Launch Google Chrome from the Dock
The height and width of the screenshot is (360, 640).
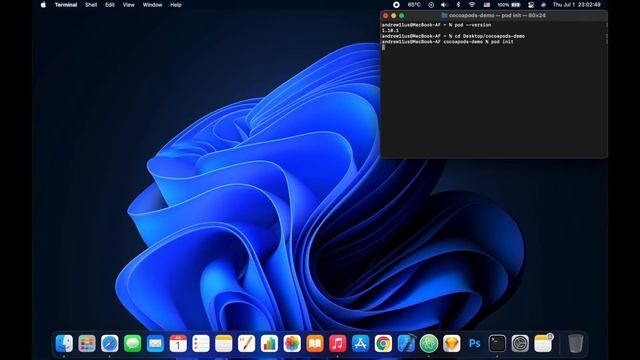coord(383,343)
